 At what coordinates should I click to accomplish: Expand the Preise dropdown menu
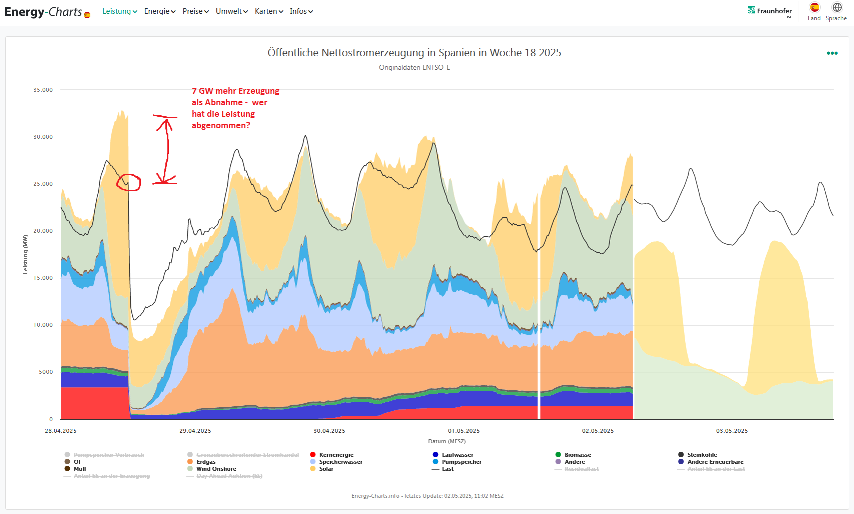click(196, 11)
